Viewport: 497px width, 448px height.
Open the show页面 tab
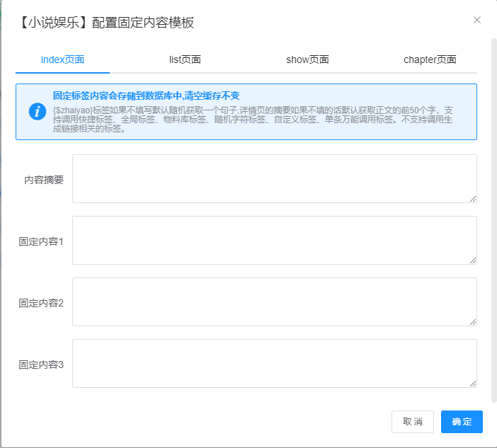click(307, 59)
